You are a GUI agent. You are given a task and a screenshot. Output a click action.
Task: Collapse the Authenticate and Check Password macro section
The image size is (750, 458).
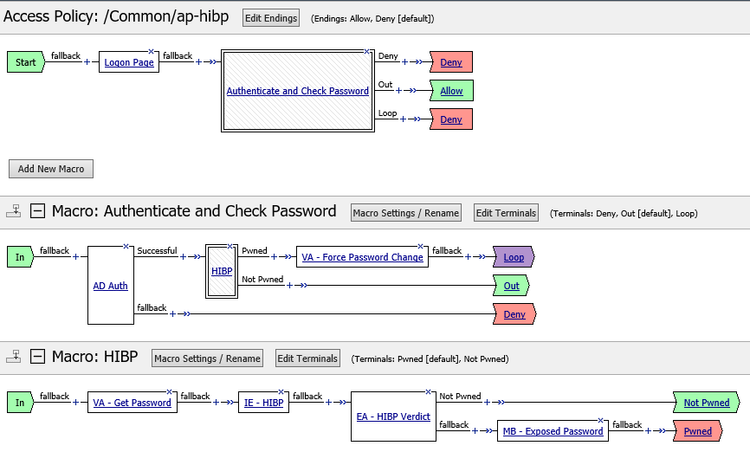(38, 211)
